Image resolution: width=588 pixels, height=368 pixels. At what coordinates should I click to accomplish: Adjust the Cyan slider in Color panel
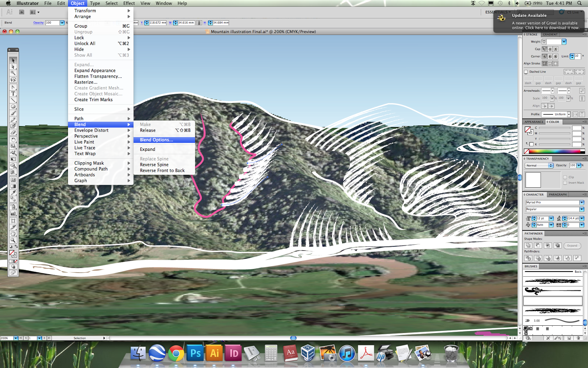coord(555,128)
